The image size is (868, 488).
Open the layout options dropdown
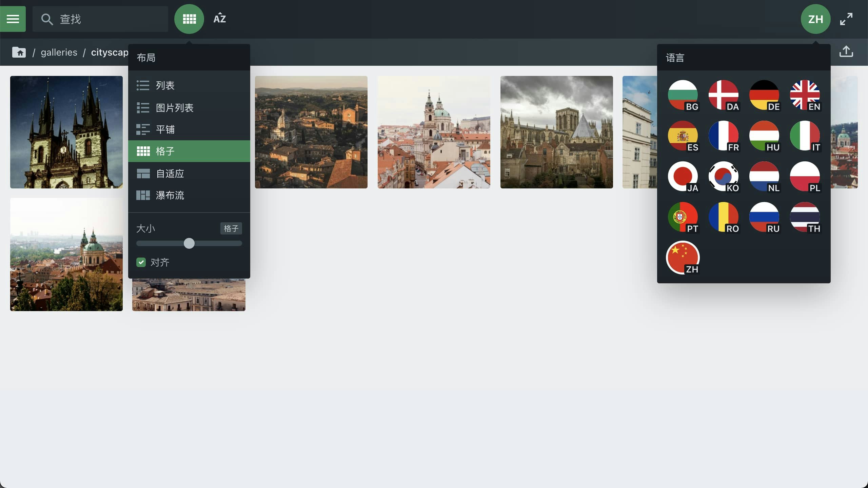coord(189,19)
